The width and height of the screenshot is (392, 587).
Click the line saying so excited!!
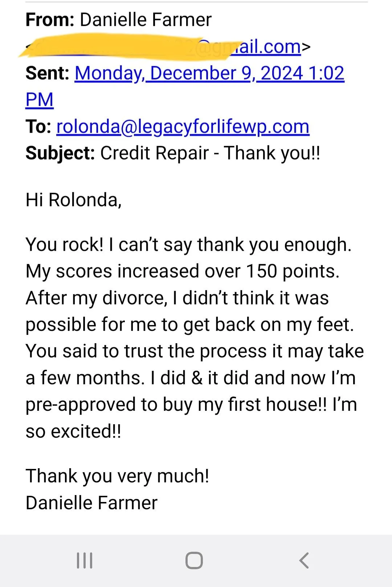(73, 432)
